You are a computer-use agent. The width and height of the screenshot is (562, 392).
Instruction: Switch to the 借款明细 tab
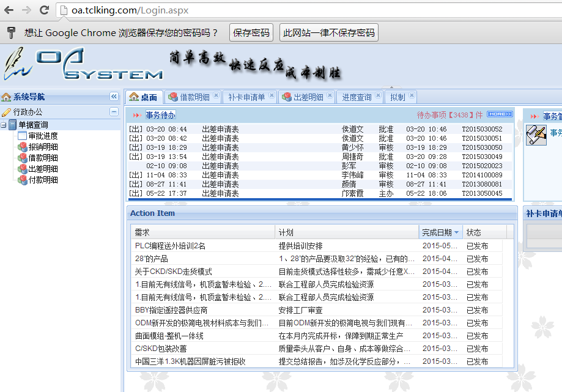click(x=192, y=97)
